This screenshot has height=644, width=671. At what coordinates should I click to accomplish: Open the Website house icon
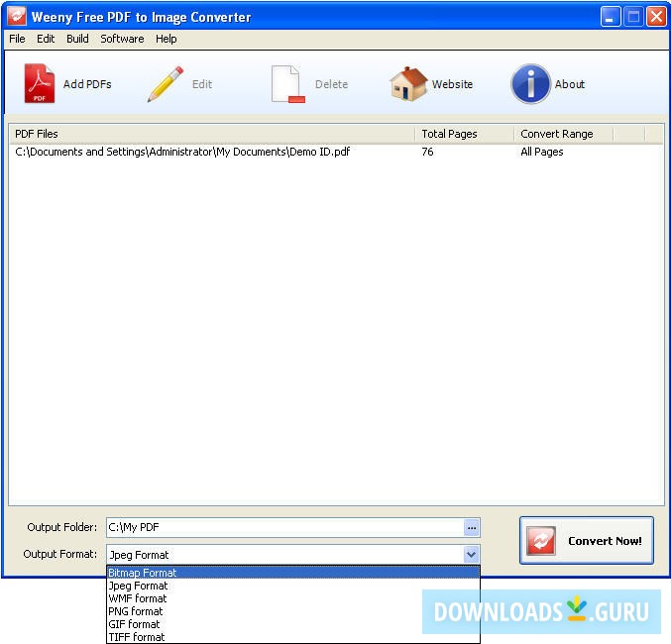(x=408, y=84)
